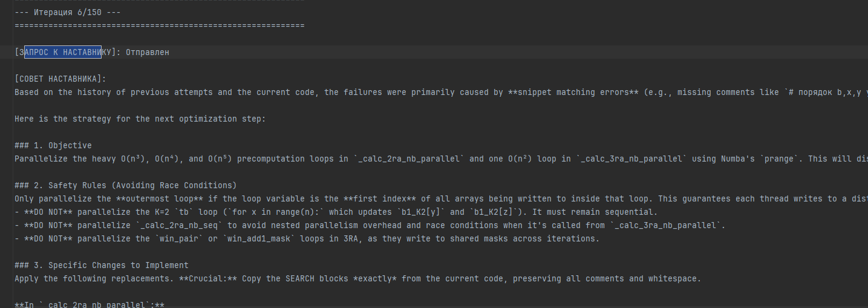Click 'Here is the strategy' line
Screen dimensions: 868x308
(140, 119)
